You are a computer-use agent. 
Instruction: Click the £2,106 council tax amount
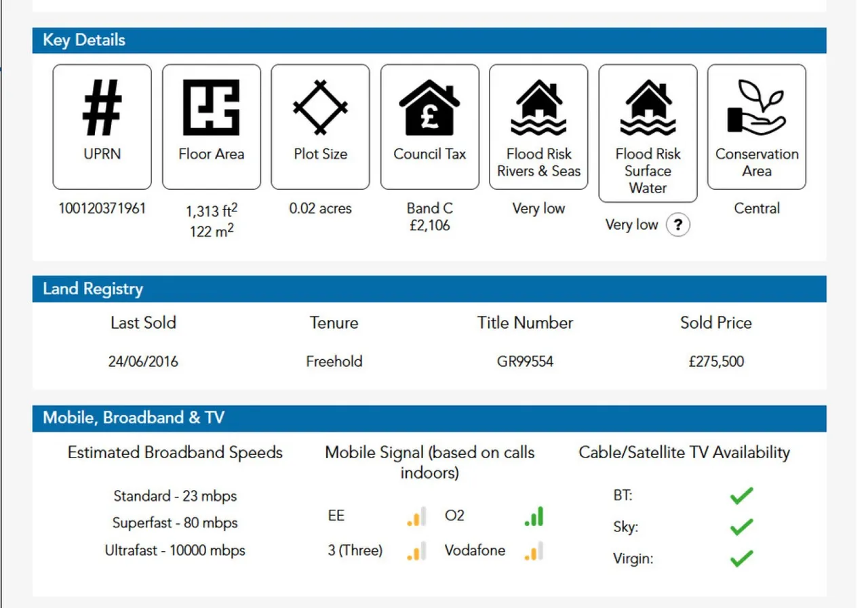(430, 226)
